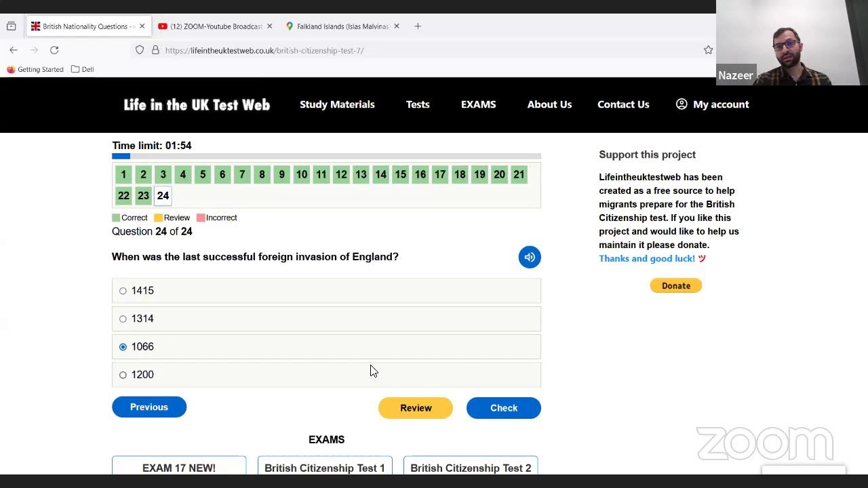The image size is (868, 488).
Task: Select the 1415 answer option
Action: (326, 291)
